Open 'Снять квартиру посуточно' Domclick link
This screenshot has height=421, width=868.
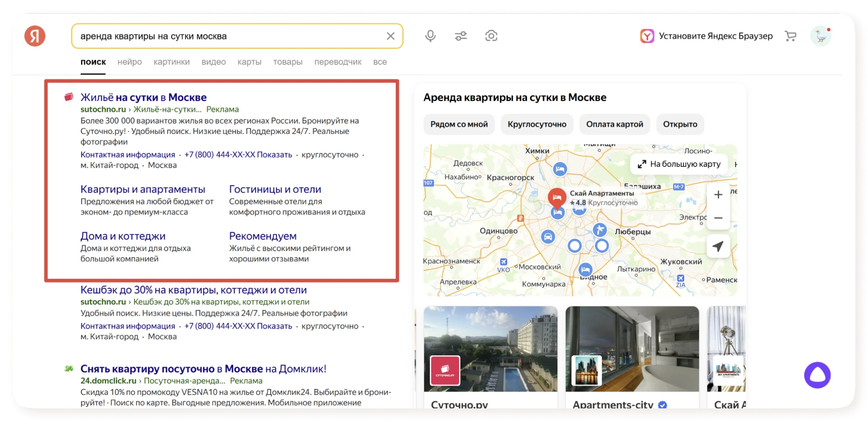point(203,369)
